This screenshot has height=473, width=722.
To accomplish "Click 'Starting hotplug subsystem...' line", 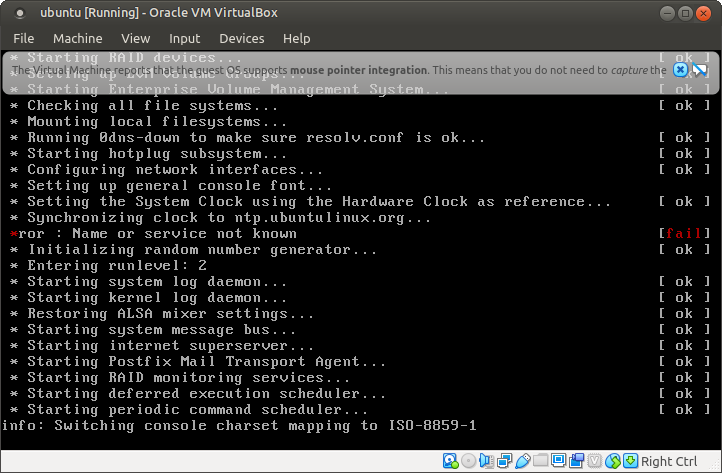I will [x=148, y=153].
